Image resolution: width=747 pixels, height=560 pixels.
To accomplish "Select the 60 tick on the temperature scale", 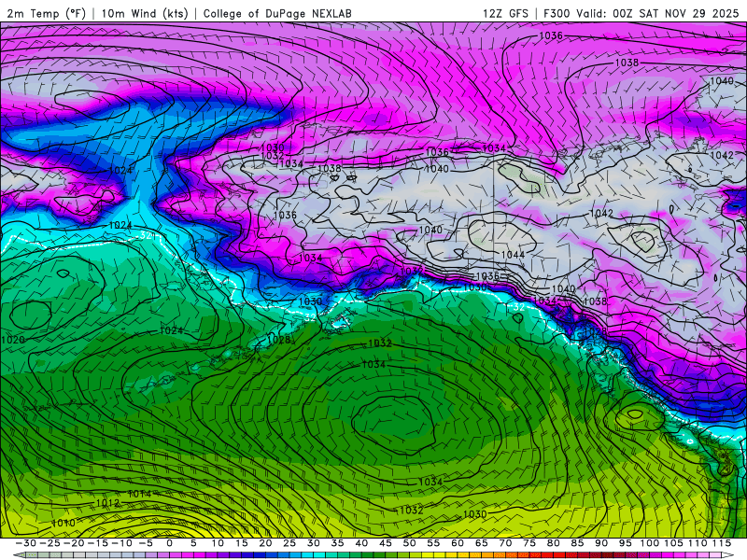I will [458, 543].
